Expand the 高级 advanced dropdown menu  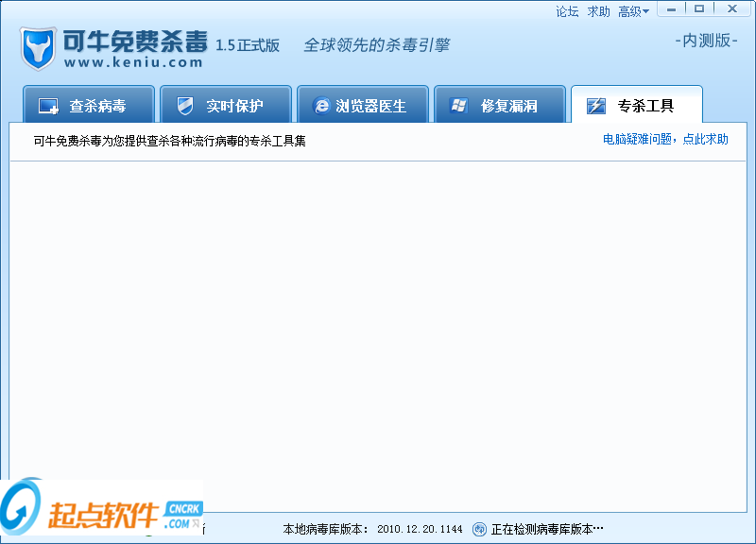tap(633, 11)
